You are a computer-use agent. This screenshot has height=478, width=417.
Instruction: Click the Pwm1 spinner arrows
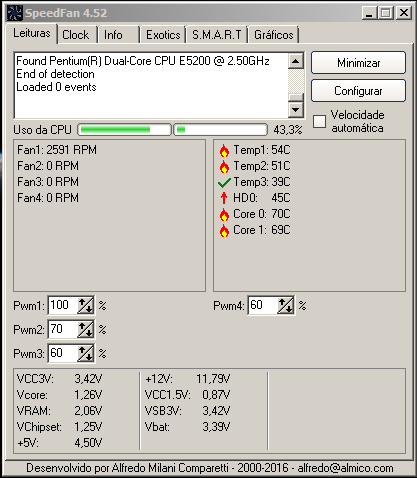coord(85,305)
